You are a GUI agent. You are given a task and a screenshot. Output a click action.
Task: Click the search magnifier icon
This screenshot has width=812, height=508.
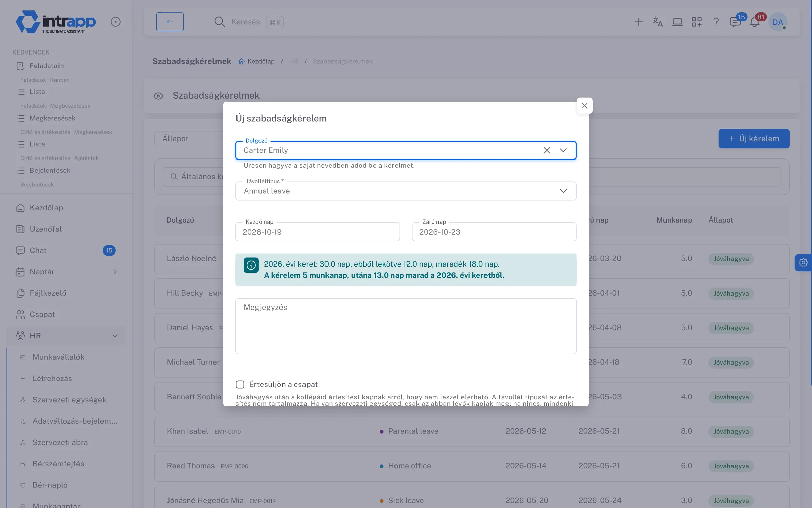pyautogui.click(x=219, y=22)
